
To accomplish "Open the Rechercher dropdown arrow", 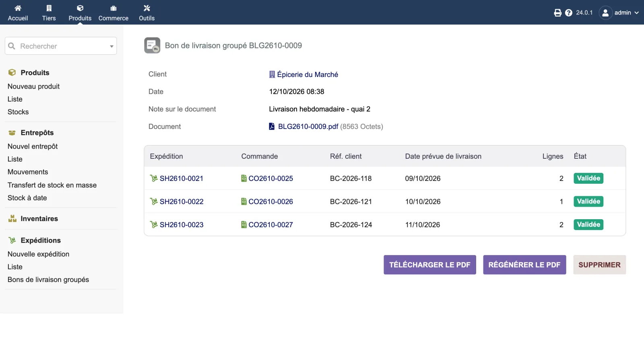I will click(111, 46).
